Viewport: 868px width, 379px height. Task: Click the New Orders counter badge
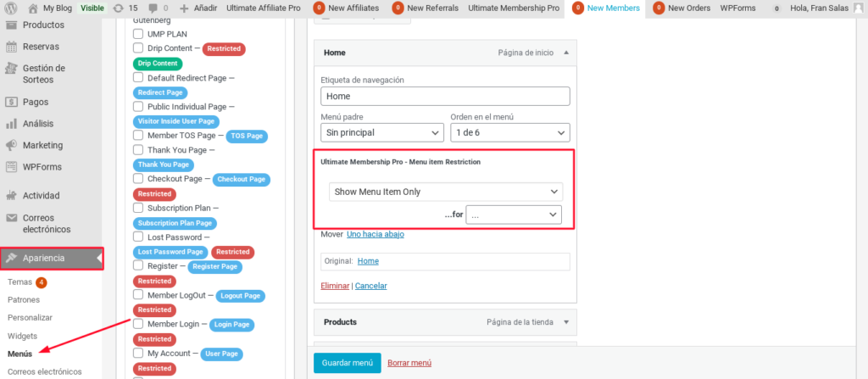659,8
